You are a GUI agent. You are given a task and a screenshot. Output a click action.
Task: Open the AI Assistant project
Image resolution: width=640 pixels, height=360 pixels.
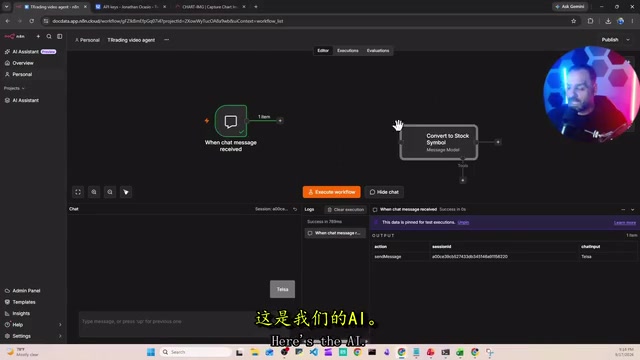25,100
